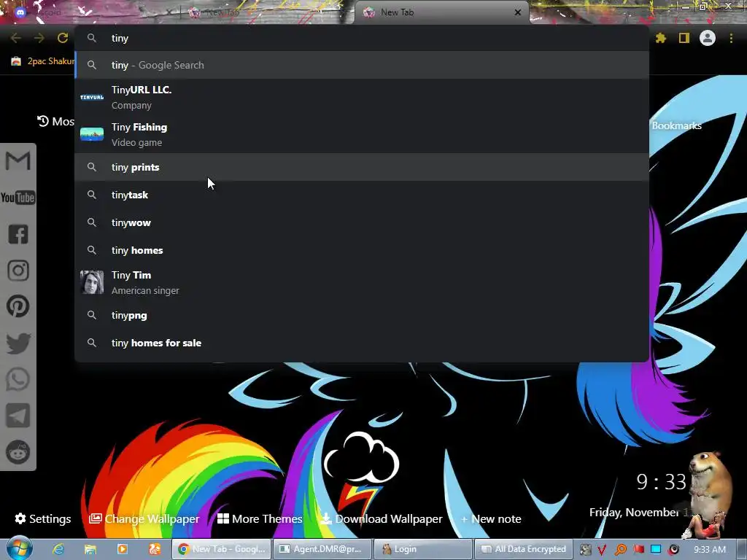Screen dimensions: 747x560
Task: Click the Most visited history label
Action: tap(55, 122)
